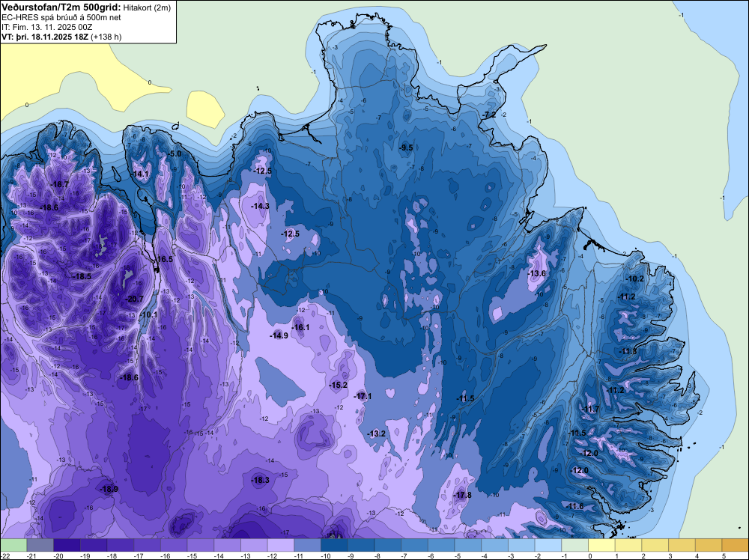Click the title text 'Veðurstofan/T2m 500grid:'

click(x=61, y=7)
